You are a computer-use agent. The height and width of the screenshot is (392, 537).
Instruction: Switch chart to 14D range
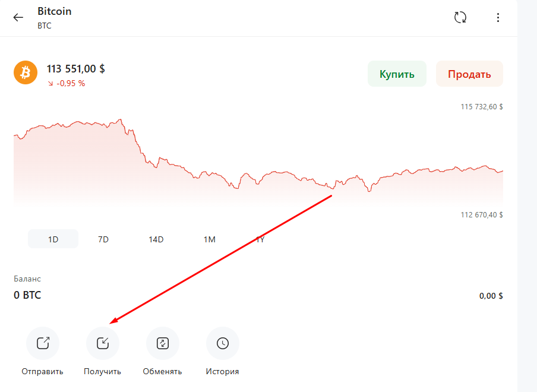click(x=156, y=239)
